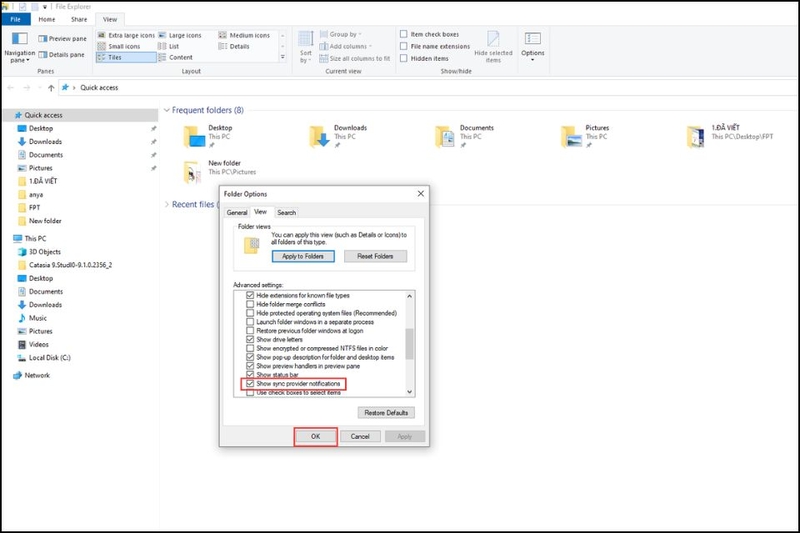Choose Details layout option

234,46
